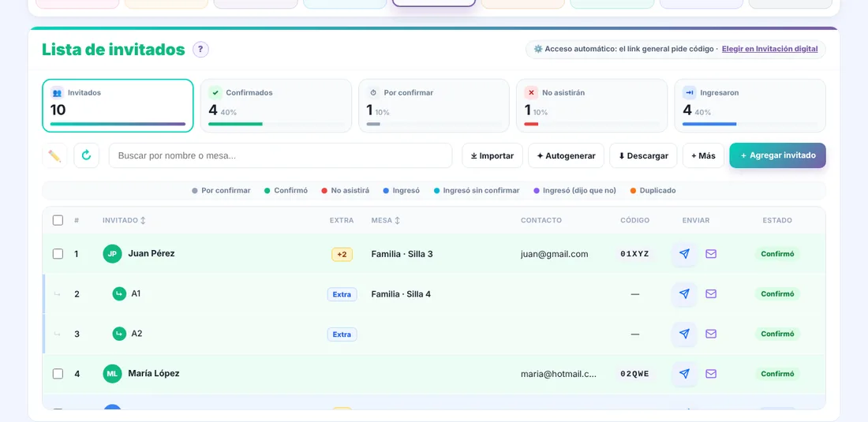This screenshot has height=422, width=868.
Task: Filter by the Confirmados card
Action: 275,106
